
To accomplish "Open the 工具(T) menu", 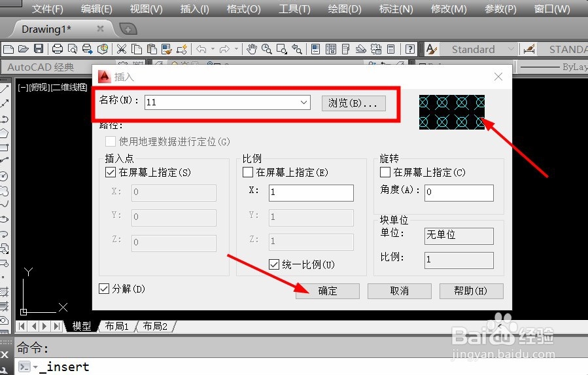I will pyautogui.click(x=294, y=9).
